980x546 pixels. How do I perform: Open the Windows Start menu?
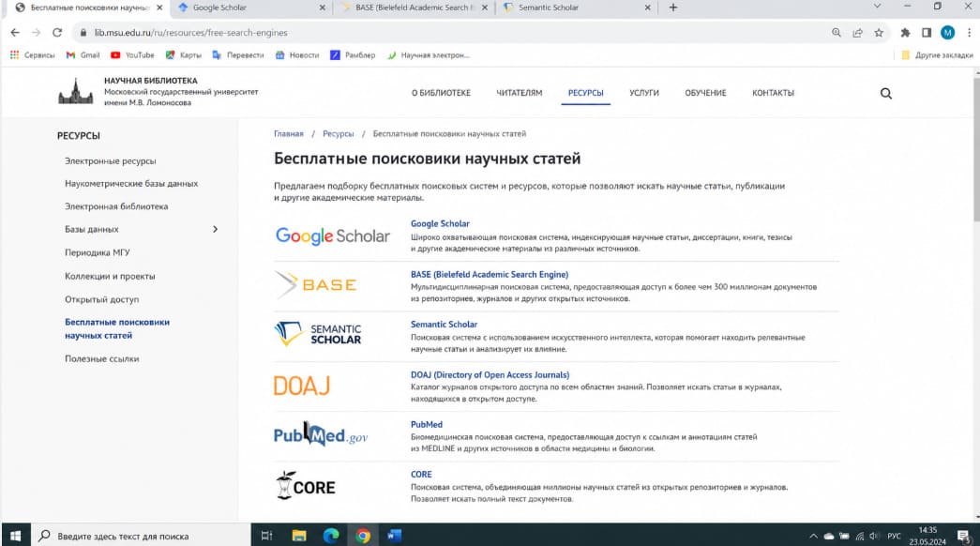[16, 536]
